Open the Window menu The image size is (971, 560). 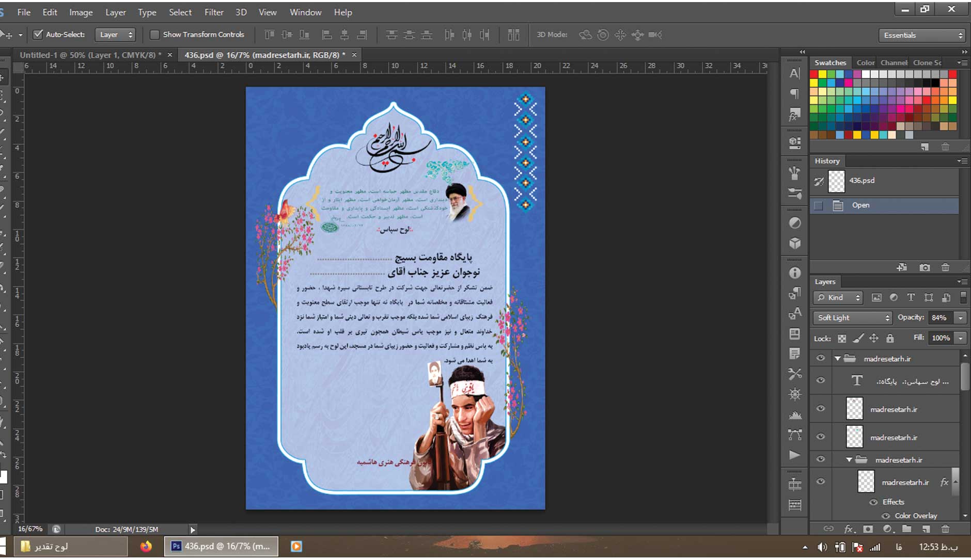(305, 12)
